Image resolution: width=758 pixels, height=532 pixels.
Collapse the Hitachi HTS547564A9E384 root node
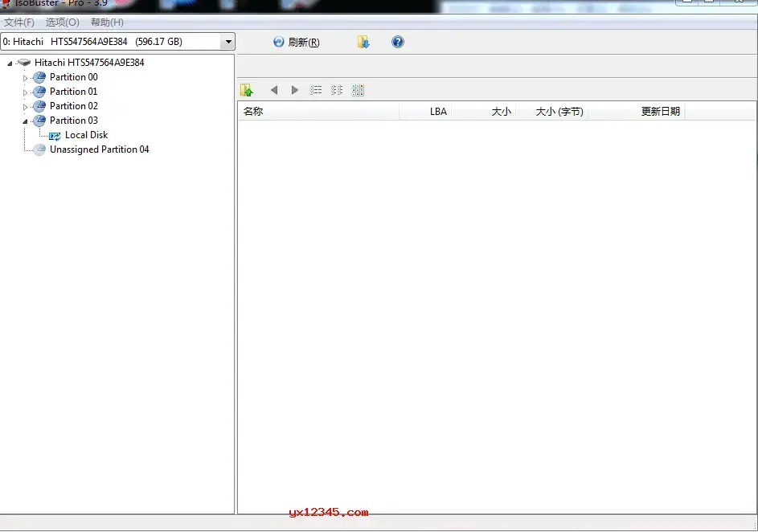[x=10, y=63]
